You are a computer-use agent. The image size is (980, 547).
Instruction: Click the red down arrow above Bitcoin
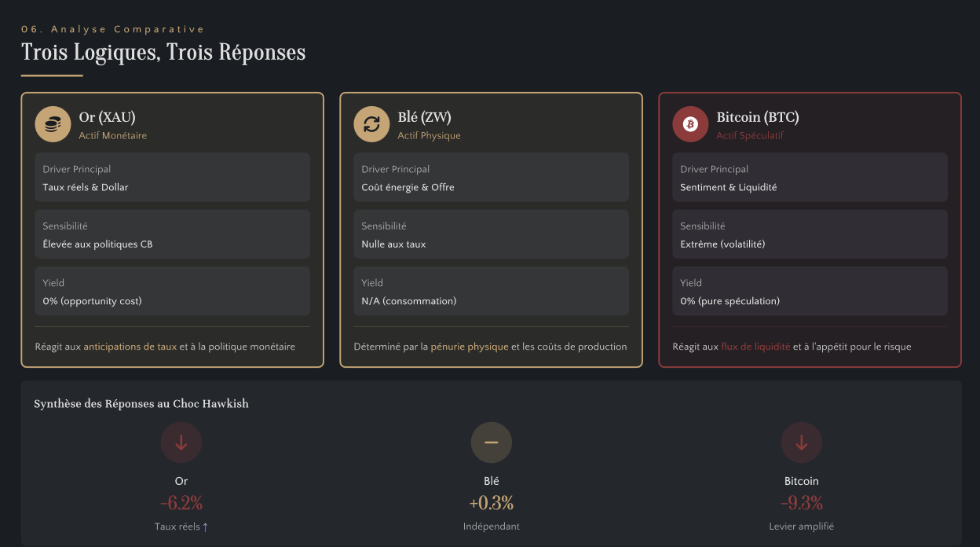click(801, 442)
